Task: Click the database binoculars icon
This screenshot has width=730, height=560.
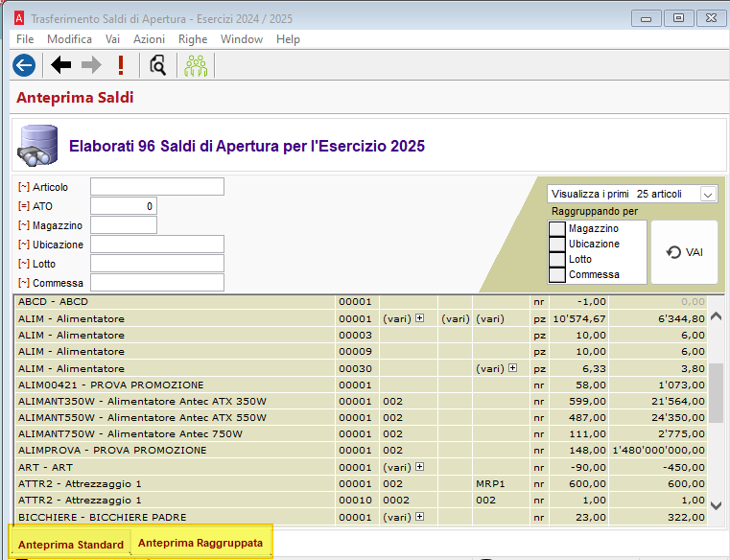Action: point(38,146)
